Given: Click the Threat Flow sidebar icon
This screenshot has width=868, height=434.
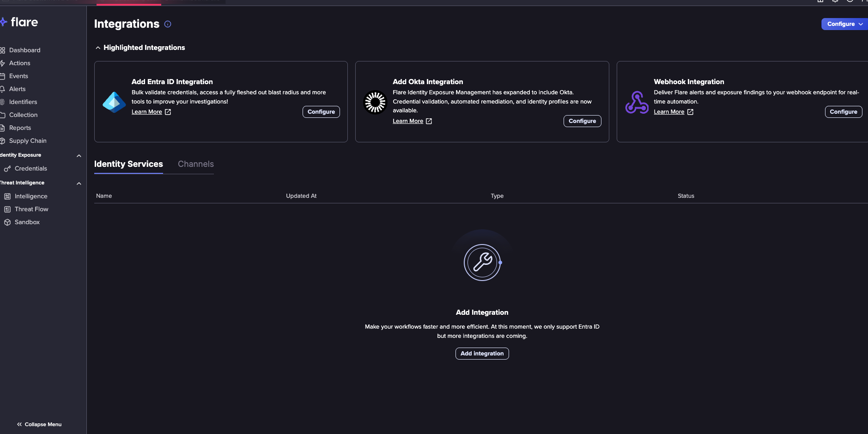Looking at the screenshot, I should coord(7,209).
